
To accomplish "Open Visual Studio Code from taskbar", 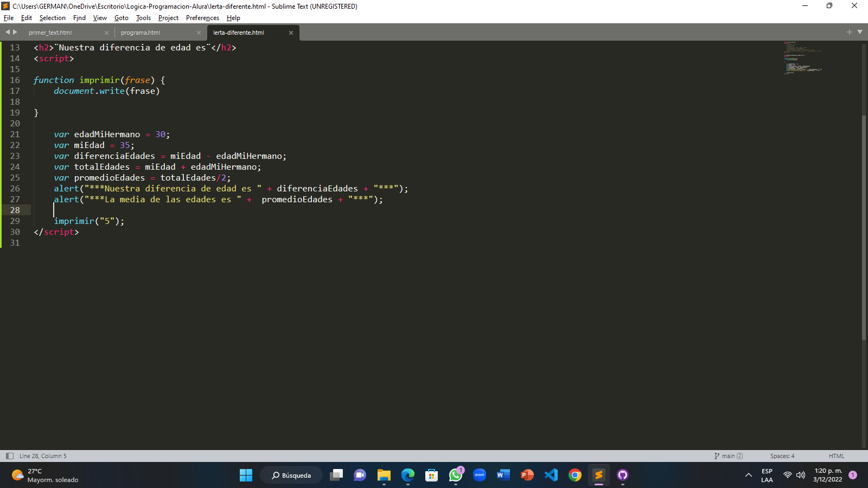I will 551,476.
